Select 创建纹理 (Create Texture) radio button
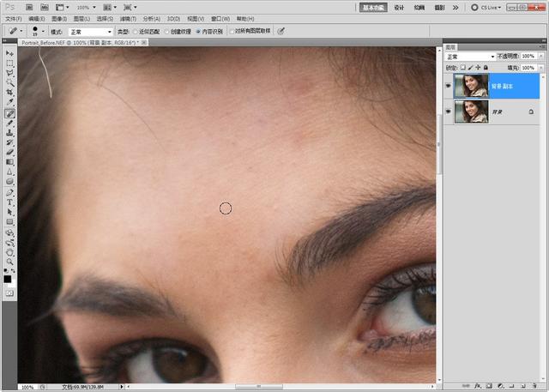The image size is (549, 392). 167,32
